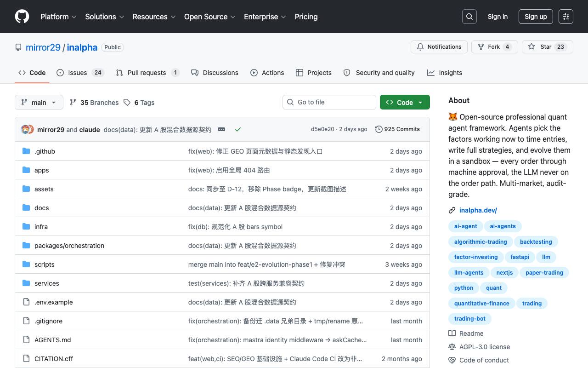This screenshot has height=368, width=588.
Task: View the green check commit status
Action: pyautogui.click(x=238, y=129)
